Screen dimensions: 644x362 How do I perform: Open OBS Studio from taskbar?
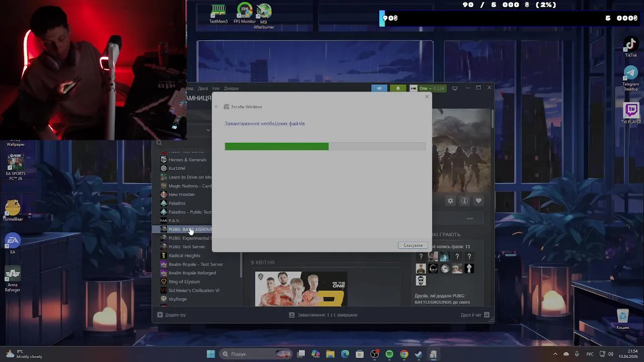pyautogui.click(x=375, y=354)
